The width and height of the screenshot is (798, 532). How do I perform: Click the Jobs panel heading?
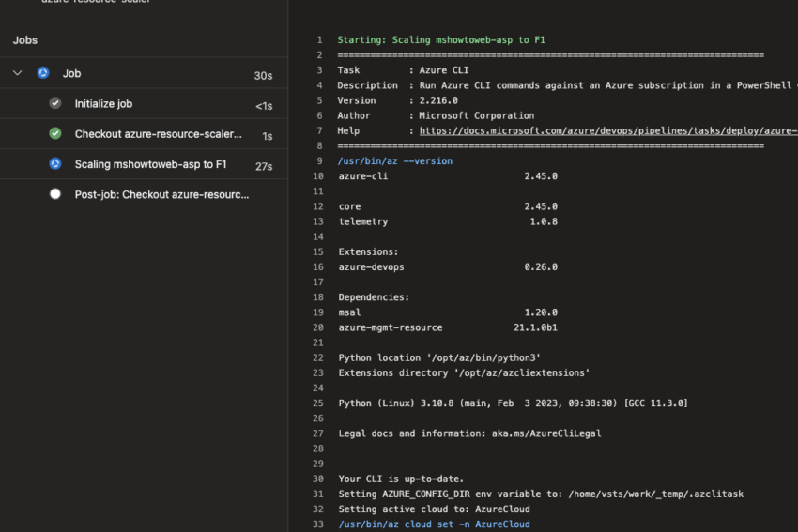(25, 40)
